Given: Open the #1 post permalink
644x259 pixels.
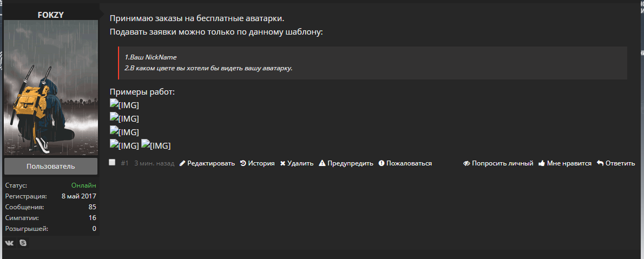Looking at the screenshot, I should pos(124,163).
